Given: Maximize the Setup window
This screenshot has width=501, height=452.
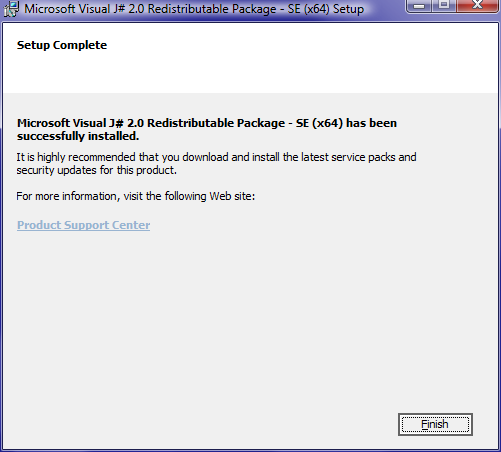Looking at the screenshot, I should 444,5.
